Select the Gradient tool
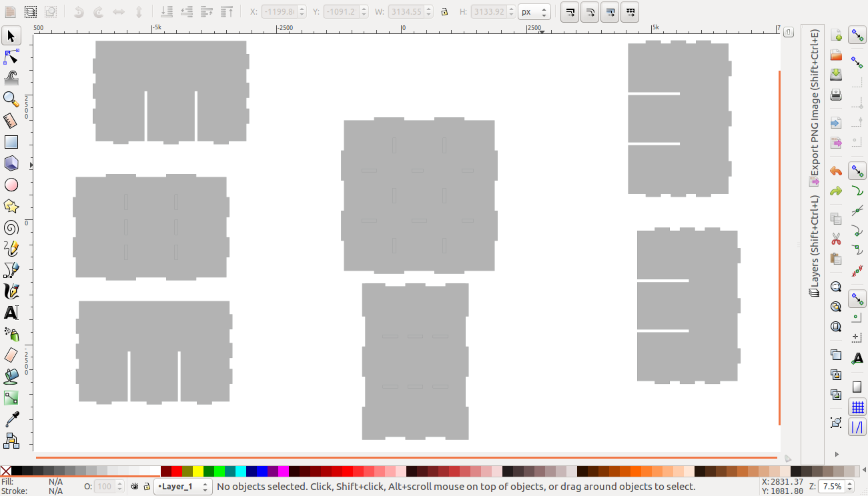 pos(11,398)
